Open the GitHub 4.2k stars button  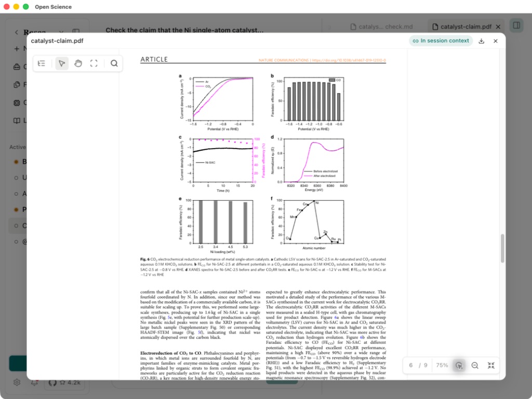tap(64, 382)
